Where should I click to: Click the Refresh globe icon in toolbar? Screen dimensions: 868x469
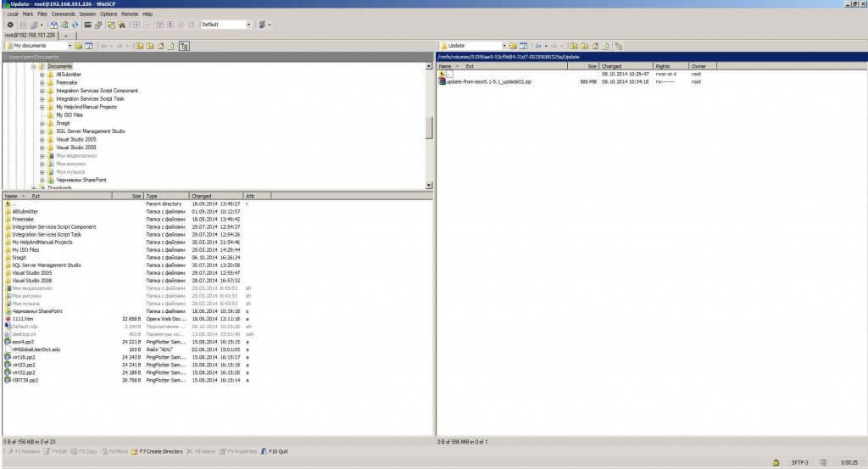[x=75, y=25]
